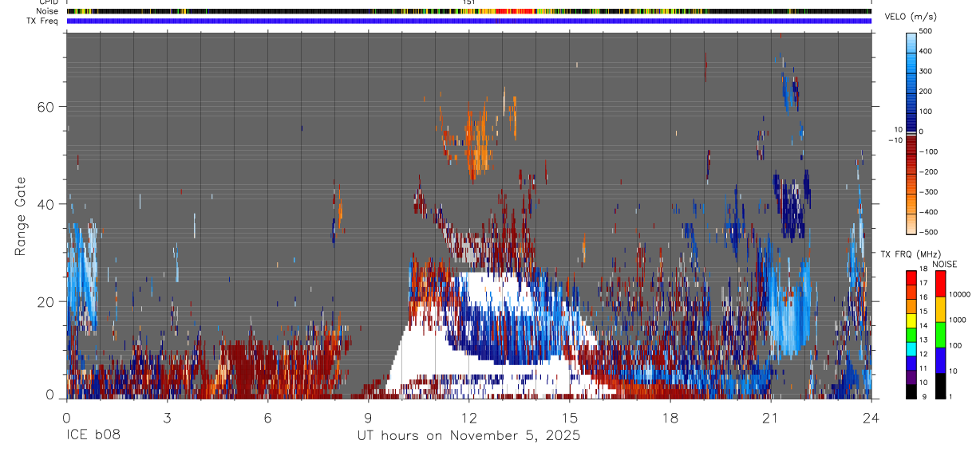Click the "UT hours on November 5, 2025" axis title

click(x=468, y=436)
